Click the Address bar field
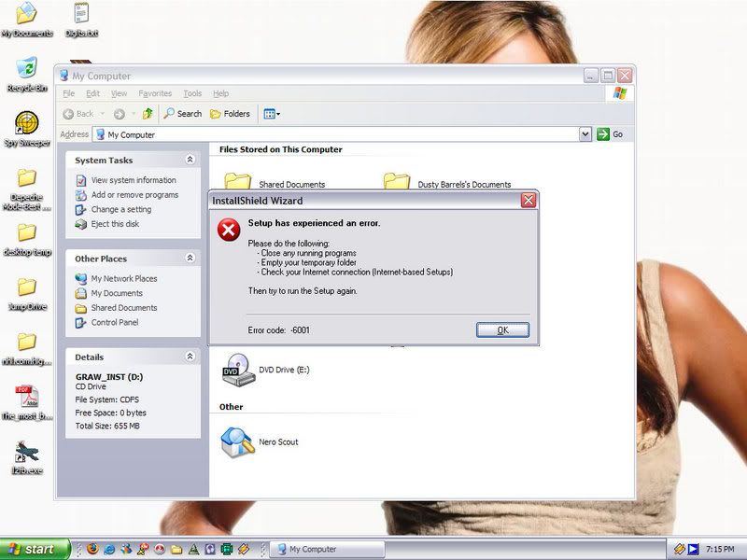 click(x=336, y=134)
